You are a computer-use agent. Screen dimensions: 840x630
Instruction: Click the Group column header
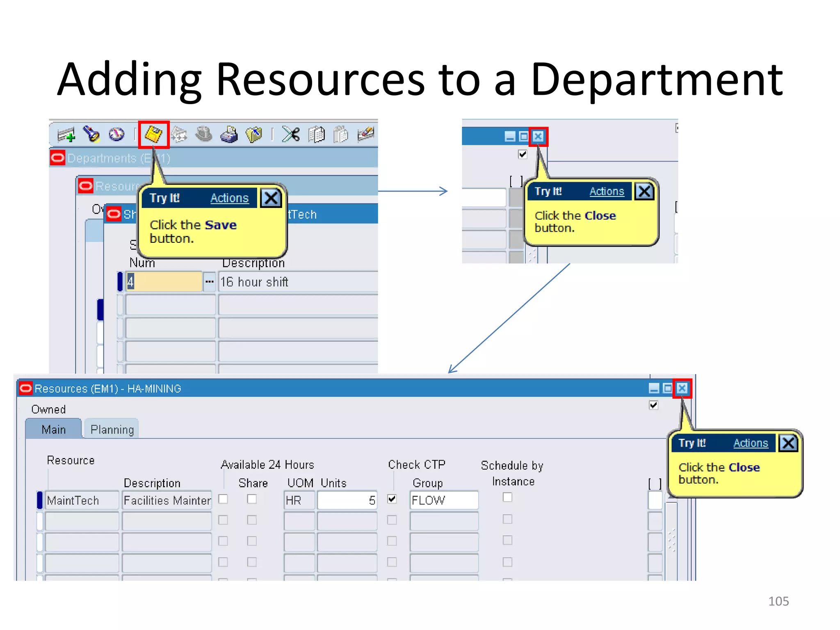pyautogui.click(x=428, y=483)
